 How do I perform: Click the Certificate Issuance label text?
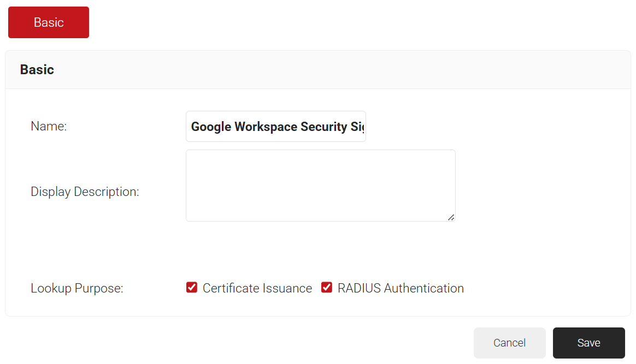click(257, 288)
